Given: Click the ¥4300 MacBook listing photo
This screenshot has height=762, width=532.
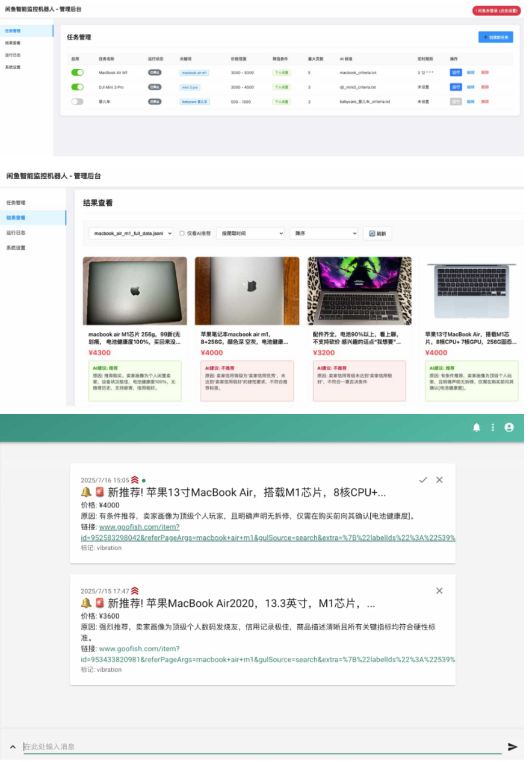Looking at the screenshot, I should point(135,291).
